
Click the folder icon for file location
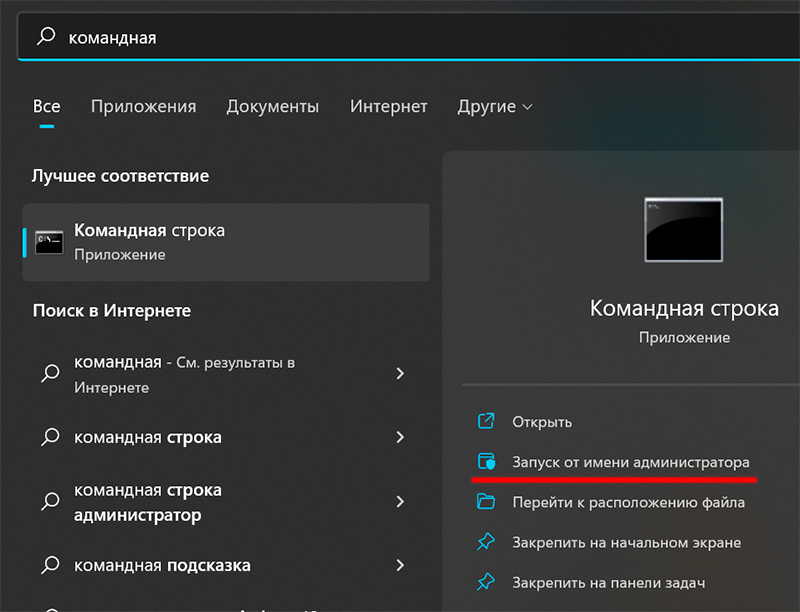[x=487, y=502]
